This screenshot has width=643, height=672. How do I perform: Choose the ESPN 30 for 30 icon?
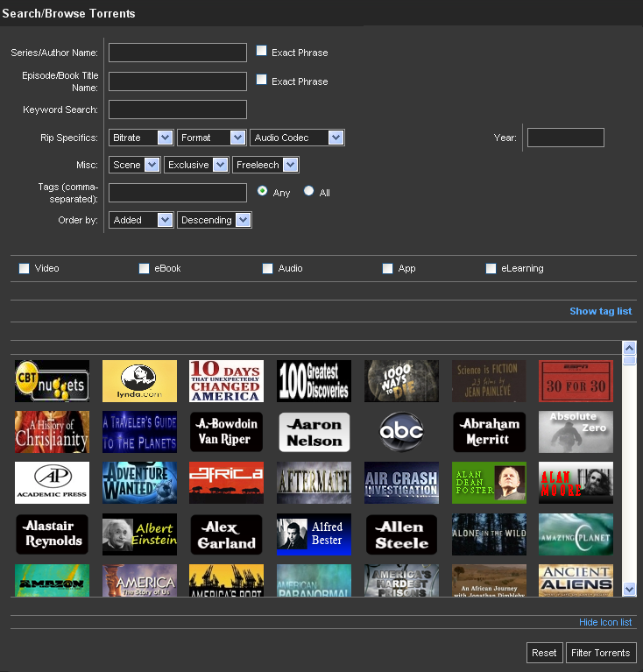pyautogui.click(x=576, y=381)
